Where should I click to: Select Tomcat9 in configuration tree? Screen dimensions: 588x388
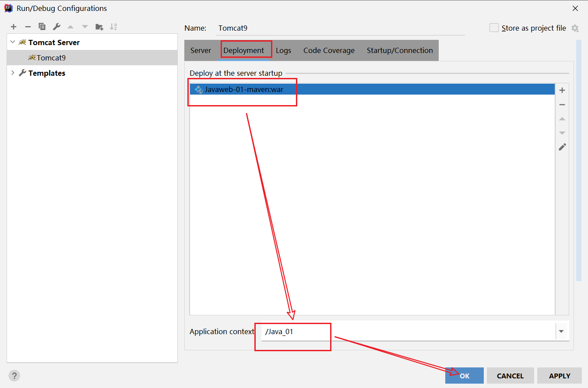coord(51,58)
